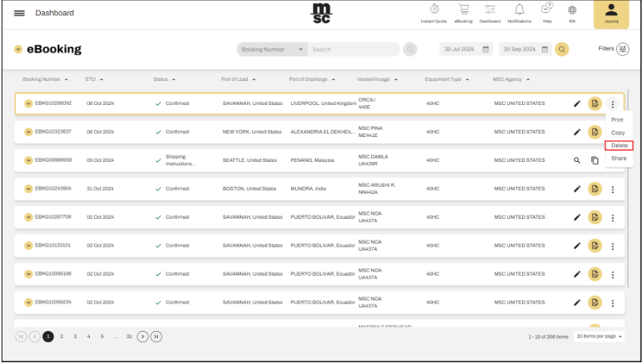Edit booking EBKG10267708

pos(577,217)
